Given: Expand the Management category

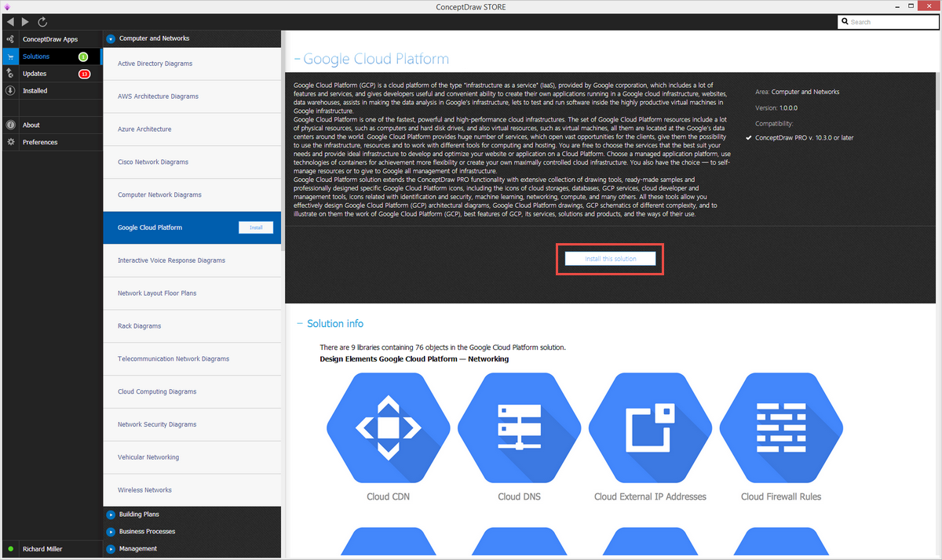Looking at the screenshot, I should coord(111,549).
